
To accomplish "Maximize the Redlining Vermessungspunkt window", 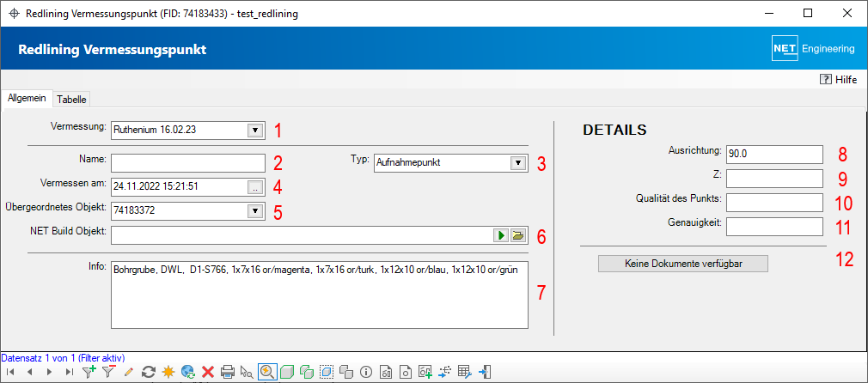I will 808,13.
